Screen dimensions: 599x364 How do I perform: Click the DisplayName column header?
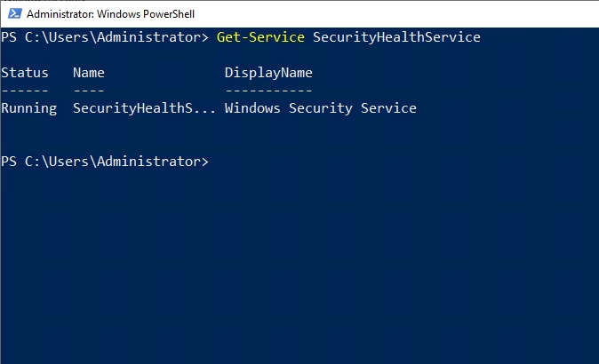click(x=268, y=73)
